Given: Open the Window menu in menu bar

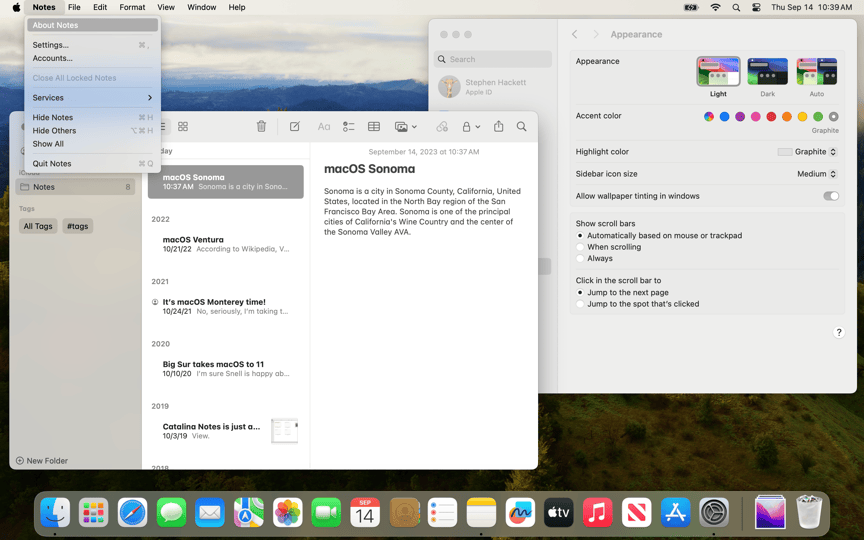Looking at the screenshot, I should [201, 7].
